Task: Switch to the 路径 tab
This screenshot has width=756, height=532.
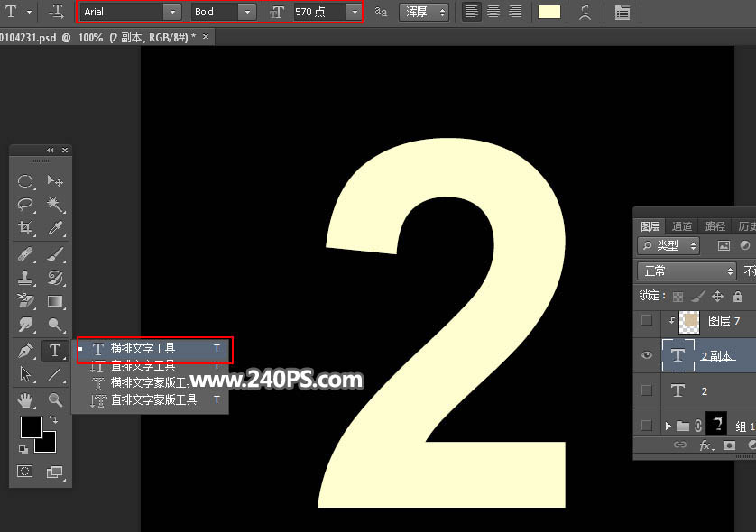Action: click(x=715, y=226)
